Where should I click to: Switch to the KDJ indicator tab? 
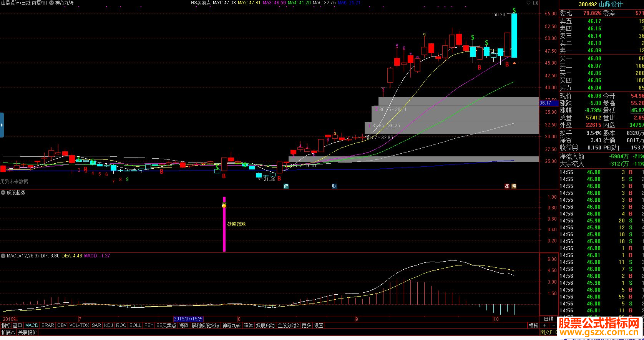pos(109,325)
